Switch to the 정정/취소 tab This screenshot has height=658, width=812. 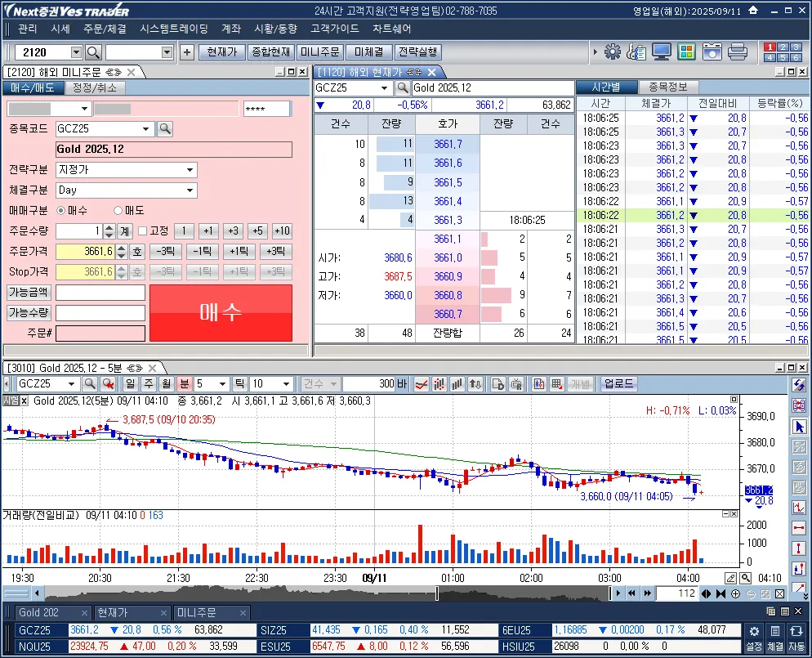pos(95,88)
